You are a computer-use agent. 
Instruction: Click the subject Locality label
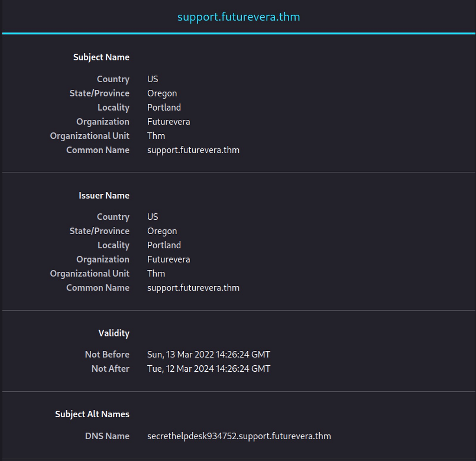click(113, 108)
